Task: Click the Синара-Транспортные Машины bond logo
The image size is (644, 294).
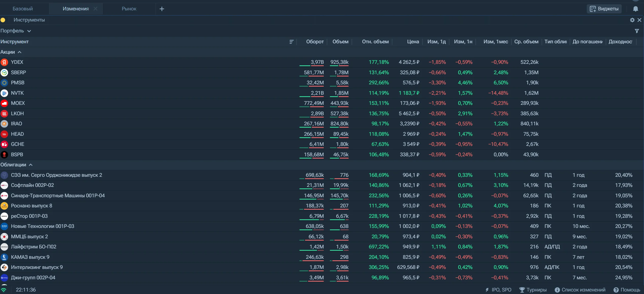Action: point(4,196)
